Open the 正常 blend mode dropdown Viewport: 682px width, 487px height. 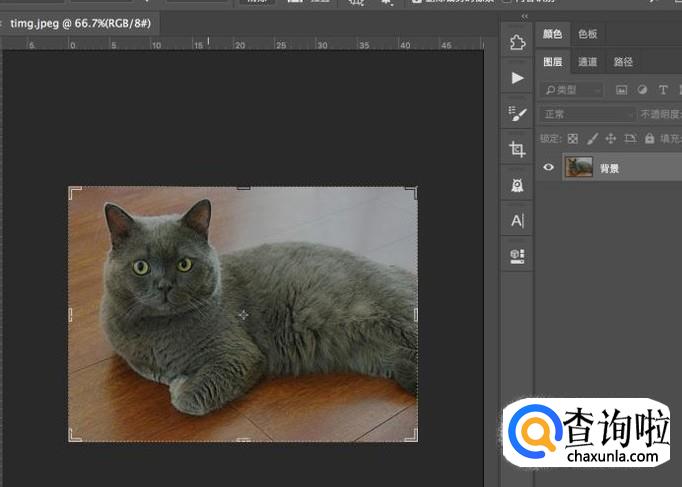pos(586,114)
